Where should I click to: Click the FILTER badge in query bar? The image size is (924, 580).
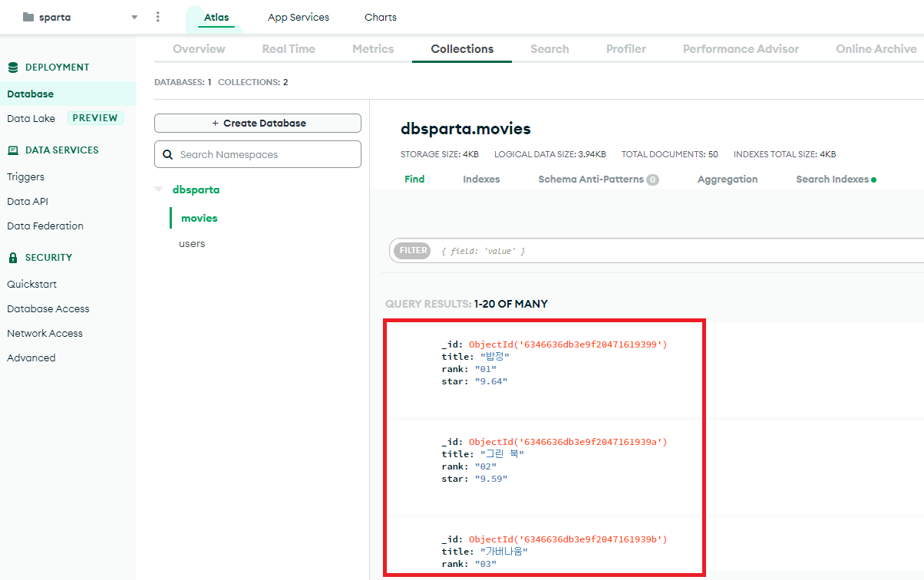[x=413, y=250]
